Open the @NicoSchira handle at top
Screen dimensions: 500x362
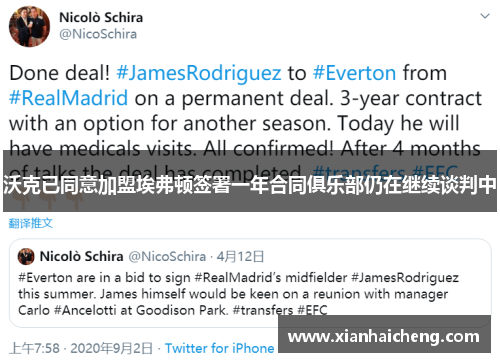tap(98, 34)
